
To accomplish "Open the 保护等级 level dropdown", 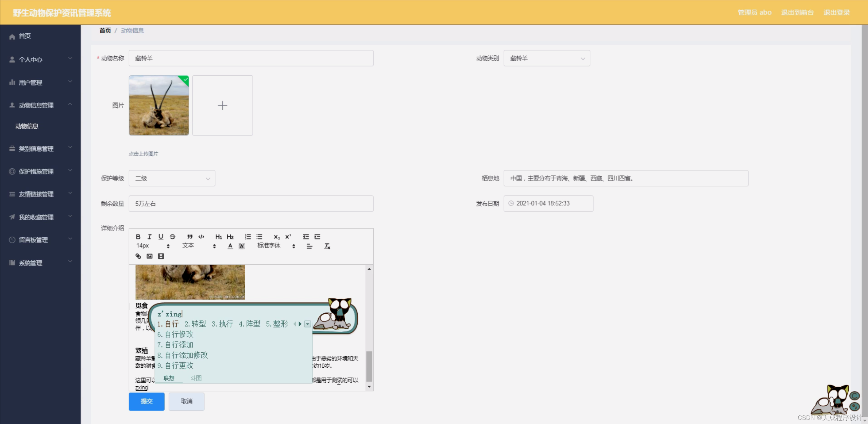I will [171, 178].
